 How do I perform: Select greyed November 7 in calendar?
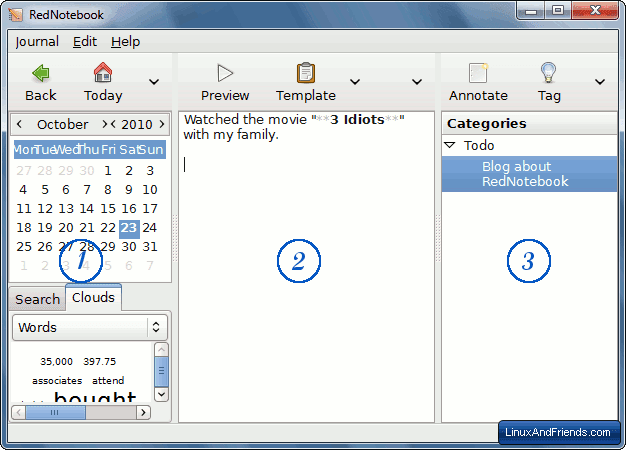[150, 266]
